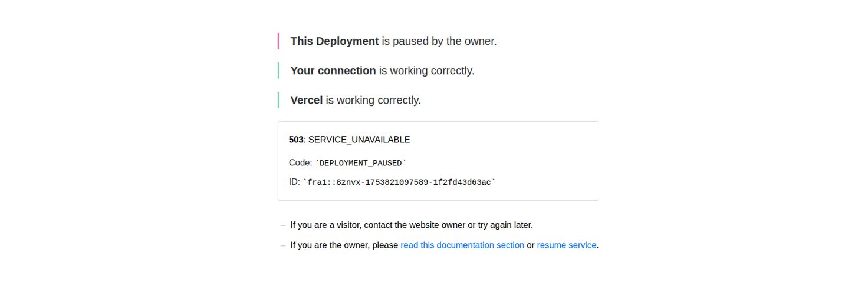
Task: Select the DEPLOYMENT_PAUSED error code text
Action: pos(361,163)
